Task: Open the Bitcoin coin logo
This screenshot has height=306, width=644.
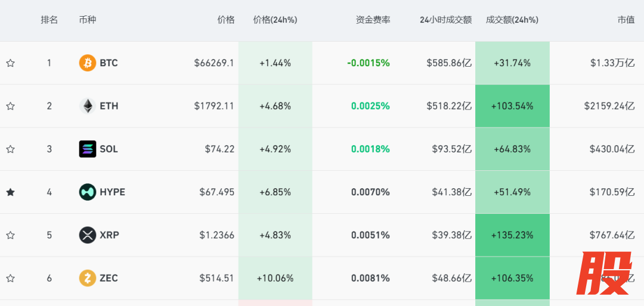Action: (88, 63)
